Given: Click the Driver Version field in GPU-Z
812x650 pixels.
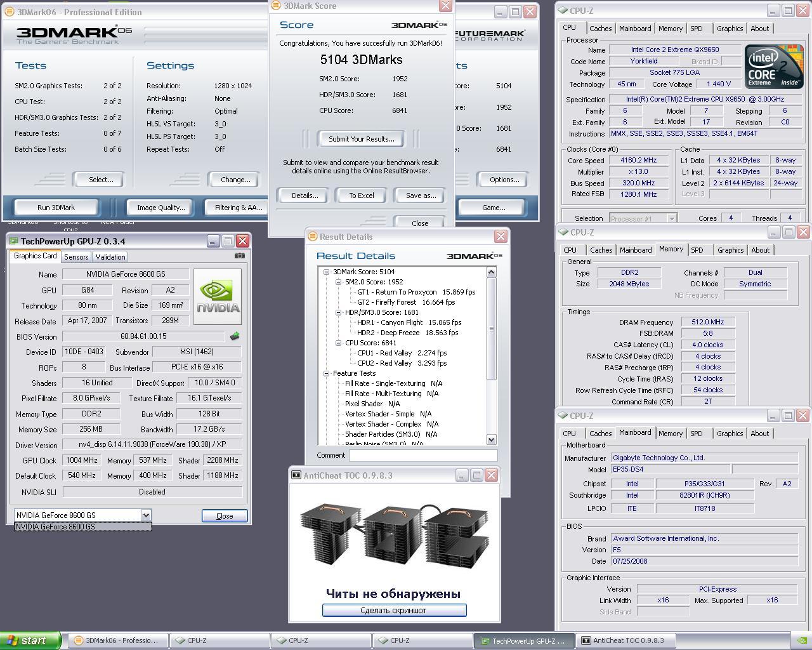Looking at the screenshot, I should pos(152,445).
